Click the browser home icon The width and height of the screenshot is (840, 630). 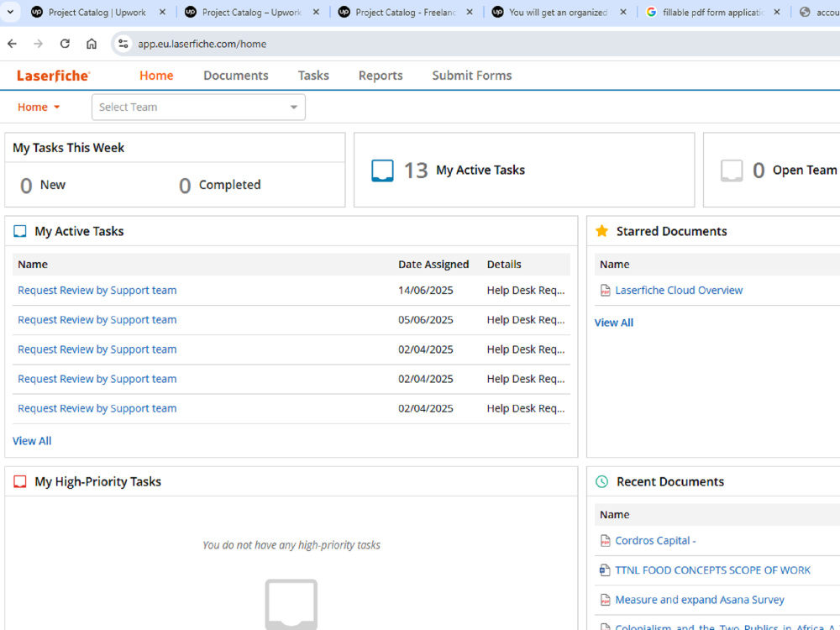[x=92, y=44]
